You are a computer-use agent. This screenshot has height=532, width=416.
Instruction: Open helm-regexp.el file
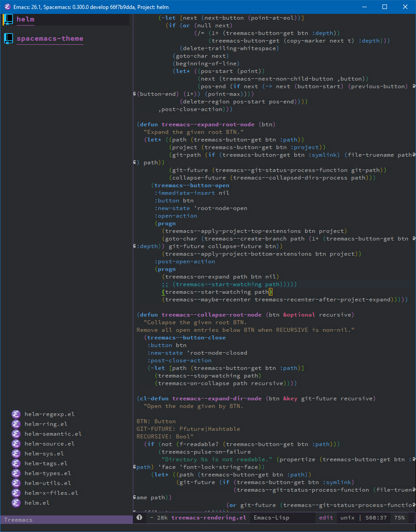click(x=50, y=414)
